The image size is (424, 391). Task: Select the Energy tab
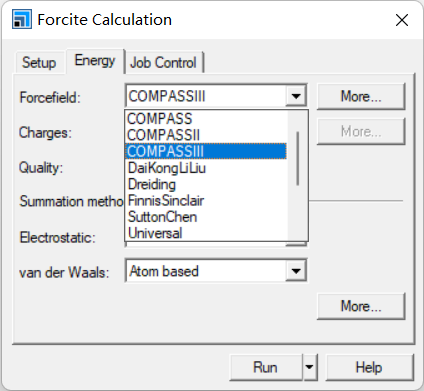[x=95, y=61]
